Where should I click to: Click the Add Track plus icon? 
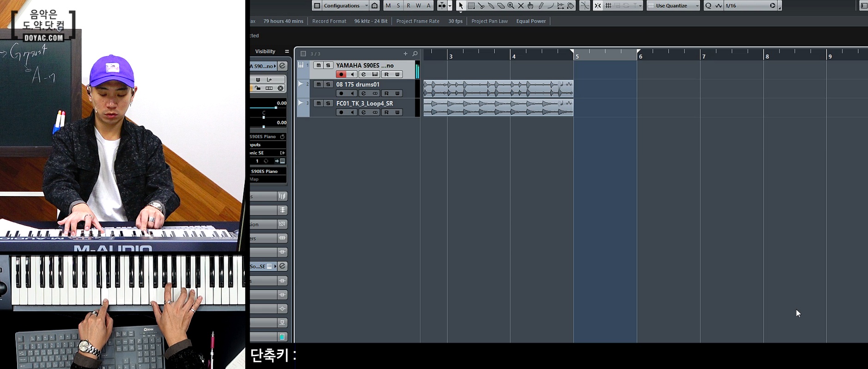click(x=405, y=54)
